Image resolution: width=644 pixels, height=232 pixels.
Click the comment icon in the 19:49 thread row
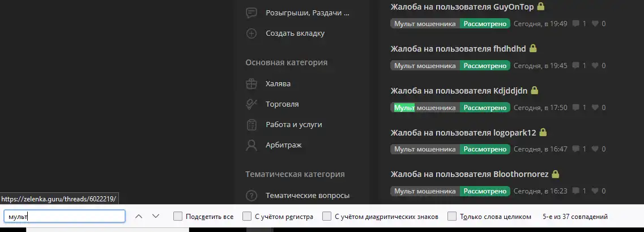576,24
